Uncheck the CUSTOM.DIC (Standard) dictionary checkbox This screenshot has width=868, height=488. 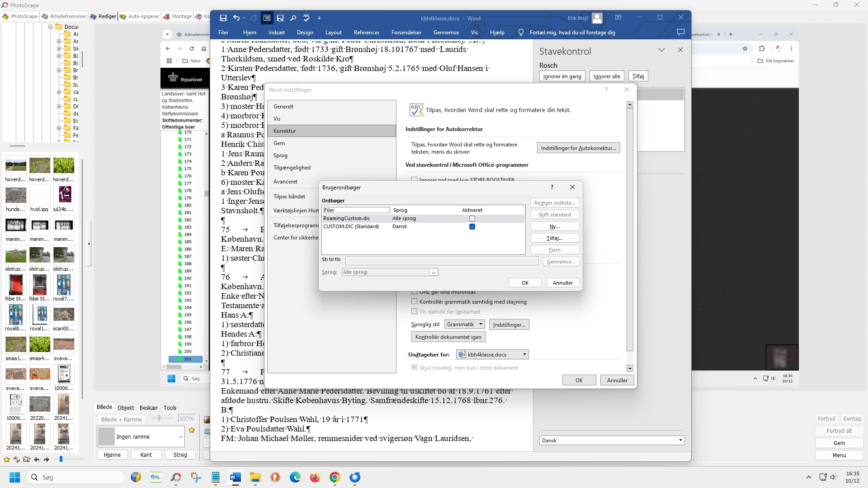472,227
